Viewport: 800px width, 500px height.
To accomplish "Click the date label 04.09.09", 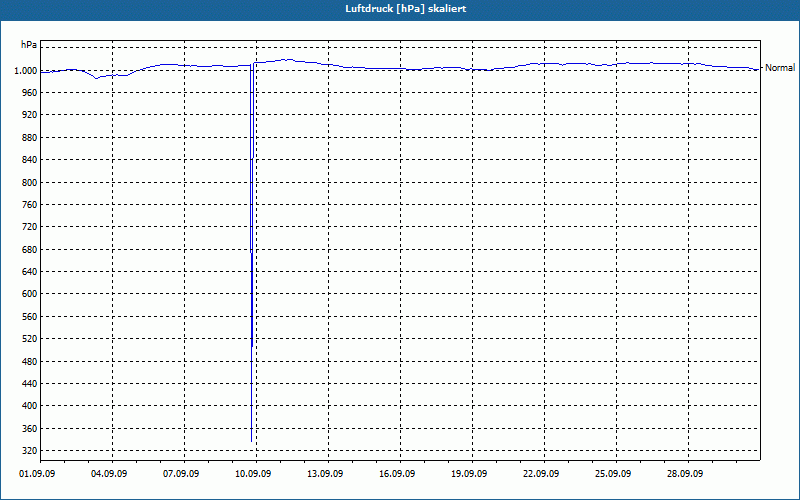I will [x=109, y=474].
